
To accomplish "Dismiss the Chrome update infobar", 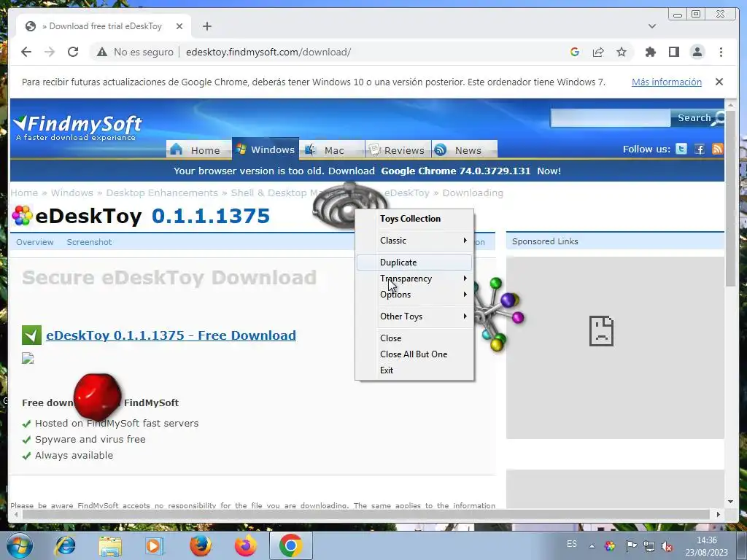I will pyautogui.click(x=719, y=82).
